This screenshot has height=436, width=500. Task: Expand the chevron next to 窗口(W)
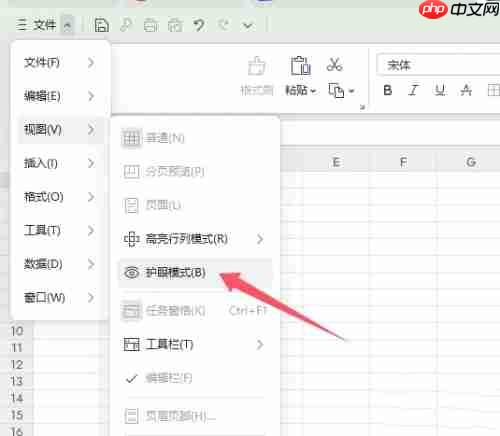(91, 297)
